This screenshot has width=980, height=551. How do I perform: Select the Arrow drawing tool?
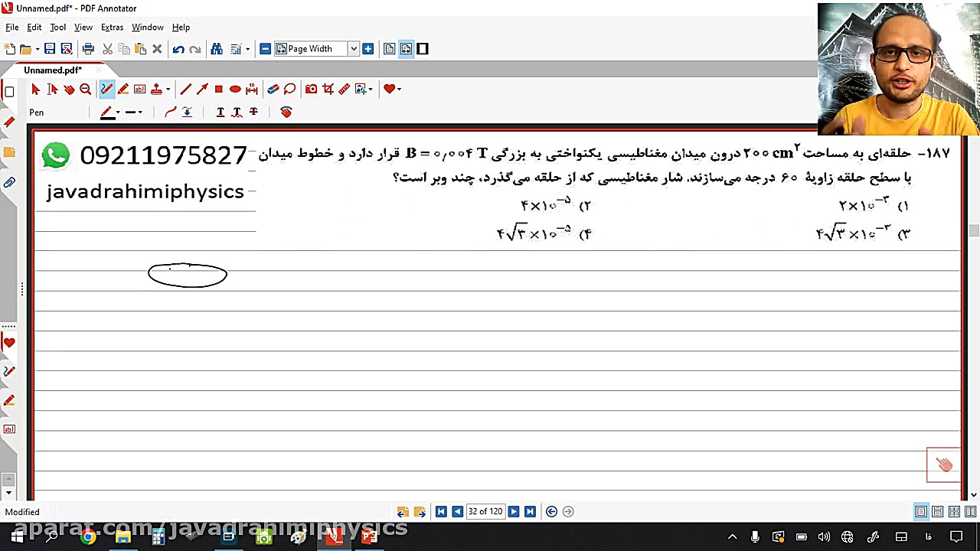202,89
